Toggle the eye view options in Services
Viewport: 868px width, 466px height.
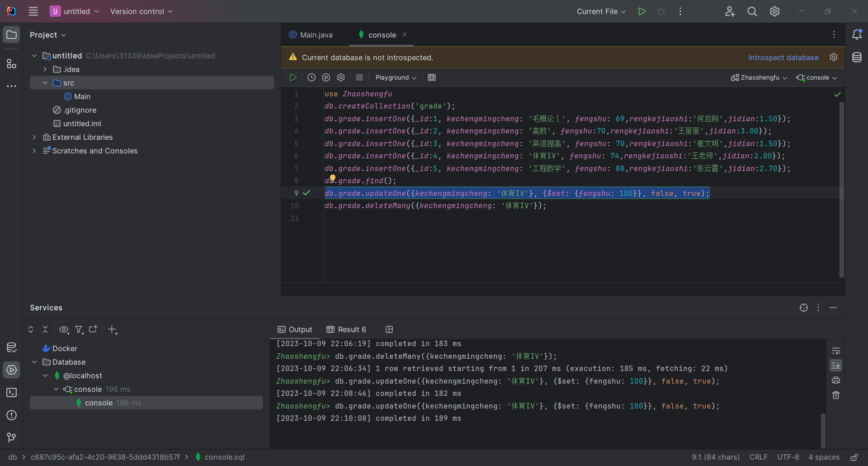[64, 329]
